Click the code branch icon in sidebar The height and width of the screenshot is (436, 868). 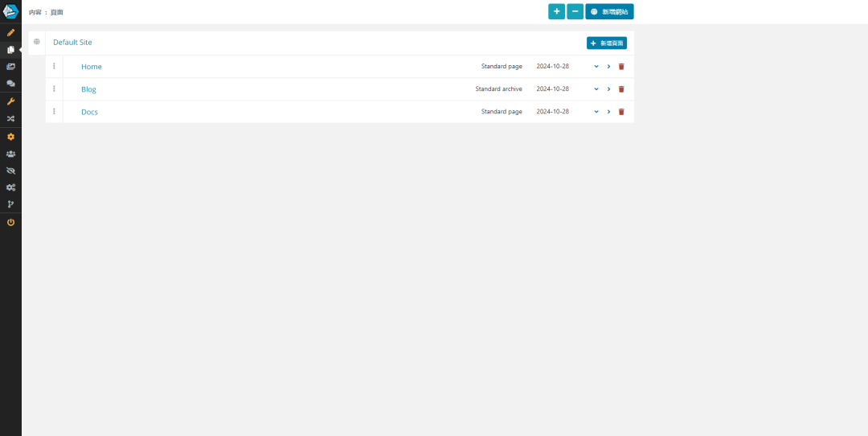click(10, 204)
